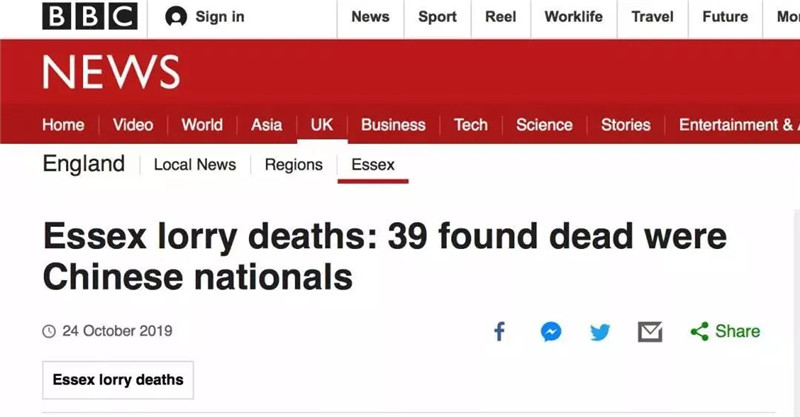The width and height of the screenshot is (800, 417).
Task: Select the Business news tab
Action: [393, 125]
